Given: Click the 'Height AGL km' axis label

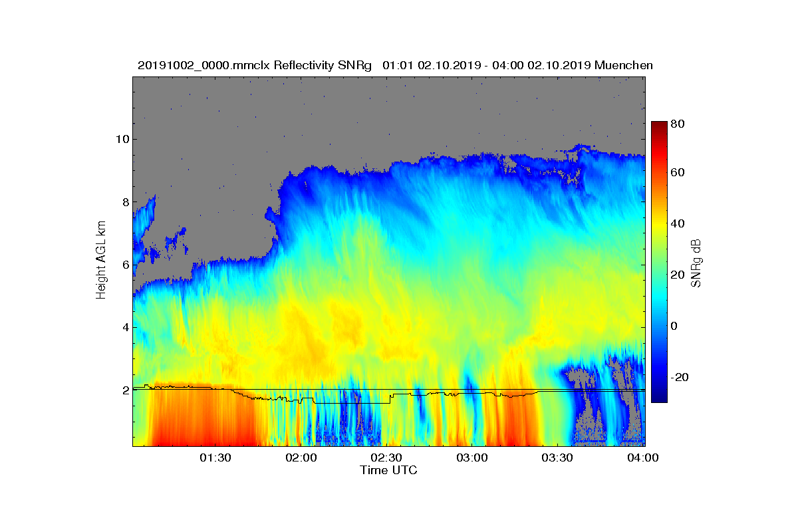Looking at the screenshot, I should pos(101,261).
